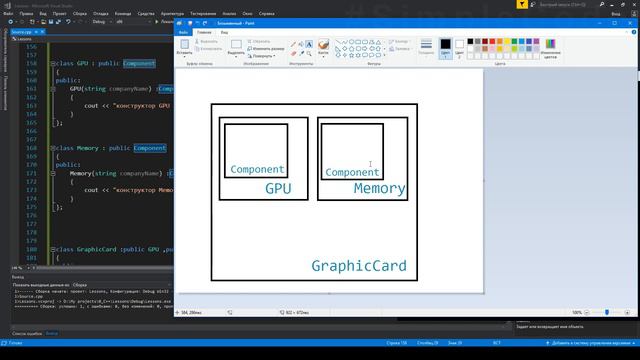
Task: Click the Paint Help question-mark icon
Action: pos(634,32)
